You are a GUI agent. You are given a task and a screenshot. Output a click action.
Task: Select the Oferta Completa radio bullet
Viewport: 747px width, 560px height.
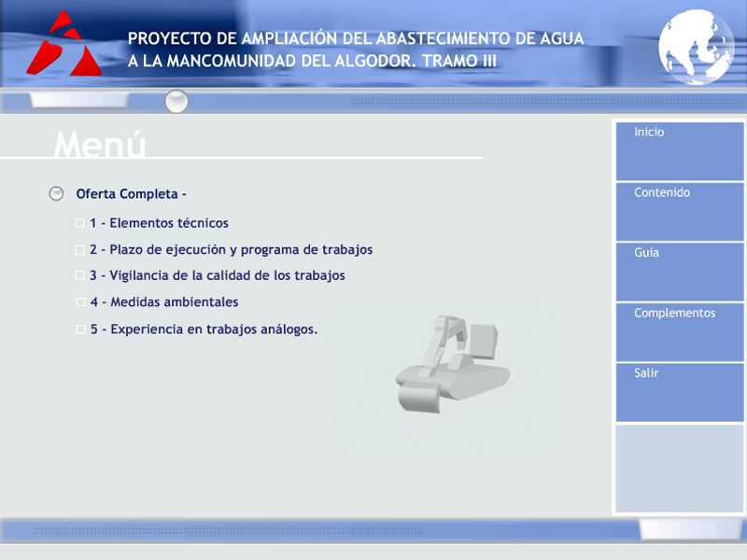click(x=56, y=193)
